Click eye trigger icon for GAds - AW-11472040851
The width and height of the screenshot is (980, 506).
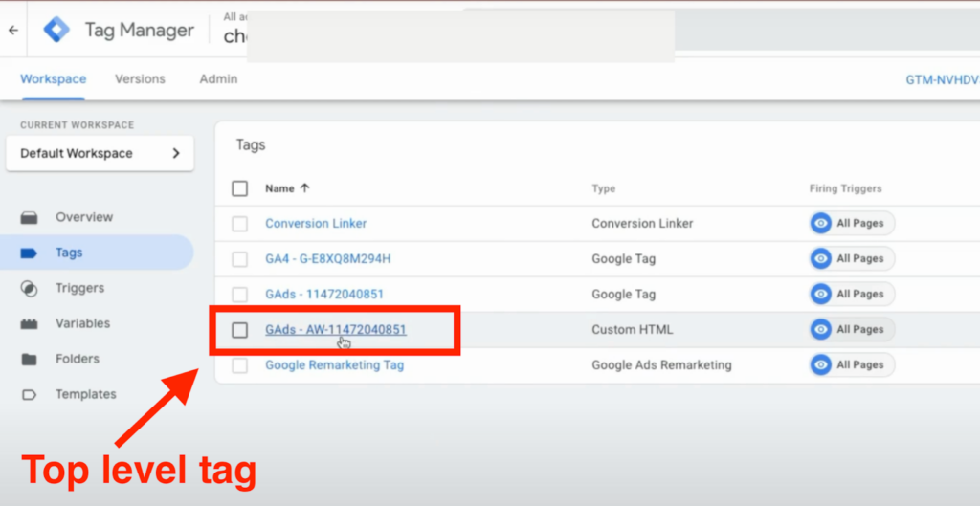click(820, 329)
